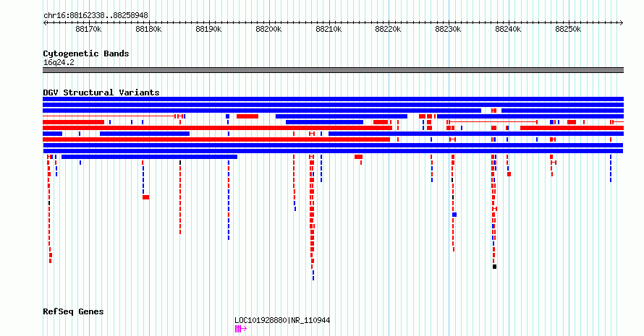Select the black square variant below 88237k column
The height and width of the screenshot is (336, 644).
(494, 267)
